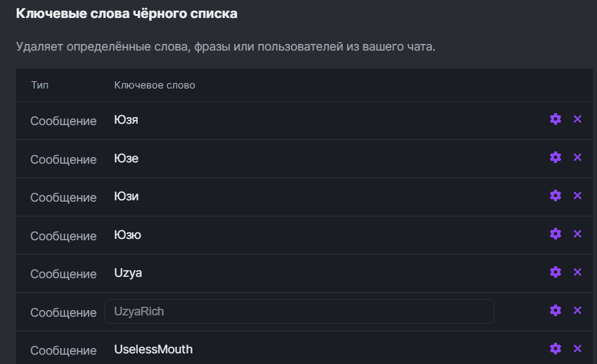Delete the Юзю keyword with X

tap(578, 234)
